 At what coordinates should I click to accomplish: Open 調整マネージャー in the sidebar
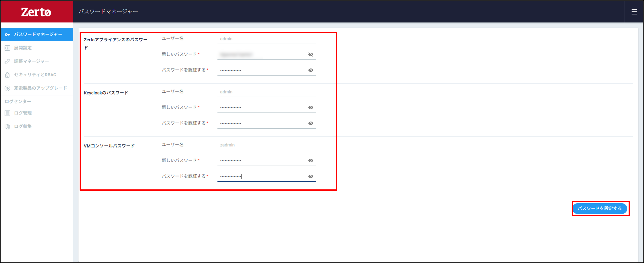point(37,61)
